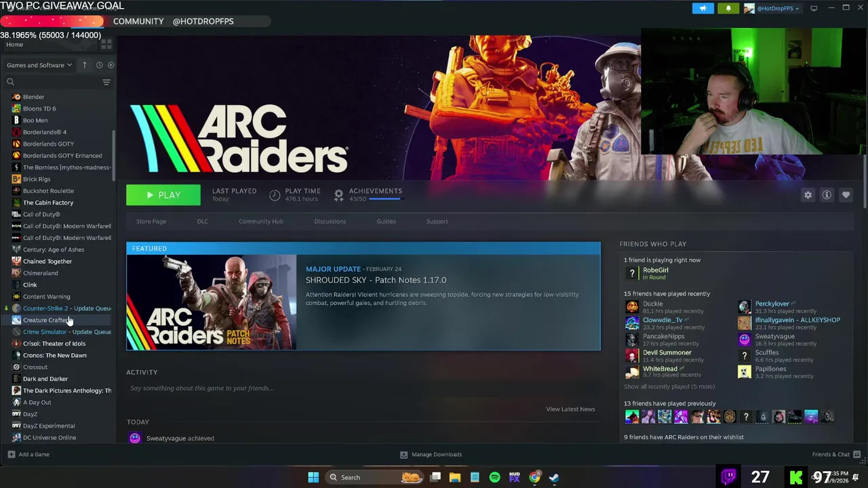Open the ARC Raiders Patch Notes thumbnail
The width and height of the screenshot is (868, 488).
[212, 302]
